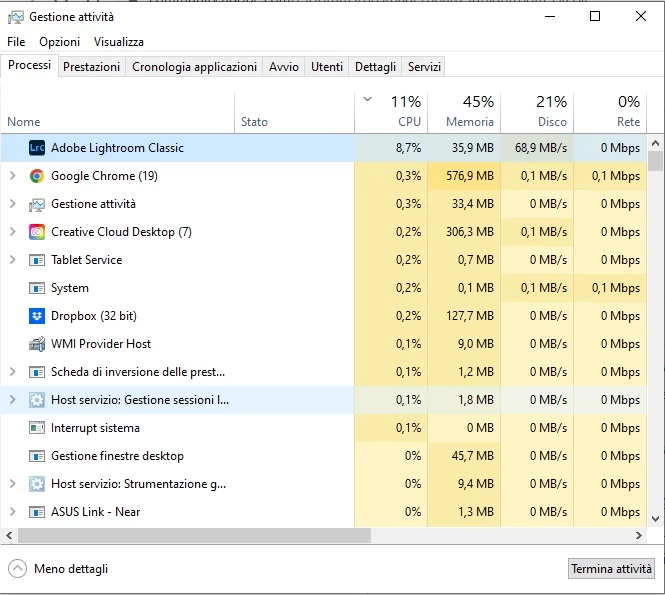Viewport: 665px width, 595px height.
Task: Click the Tablet Service process icon
Action: [x=37, y=260]
